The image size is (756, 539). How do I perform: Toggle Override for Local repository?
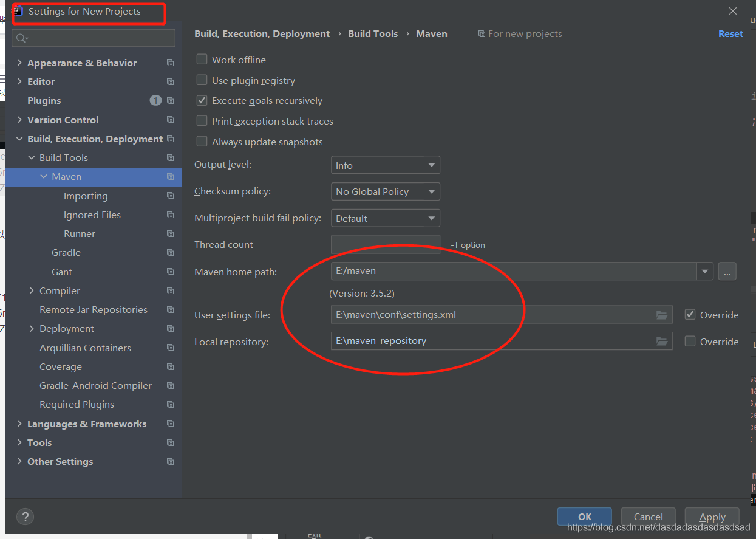point(690,342)
